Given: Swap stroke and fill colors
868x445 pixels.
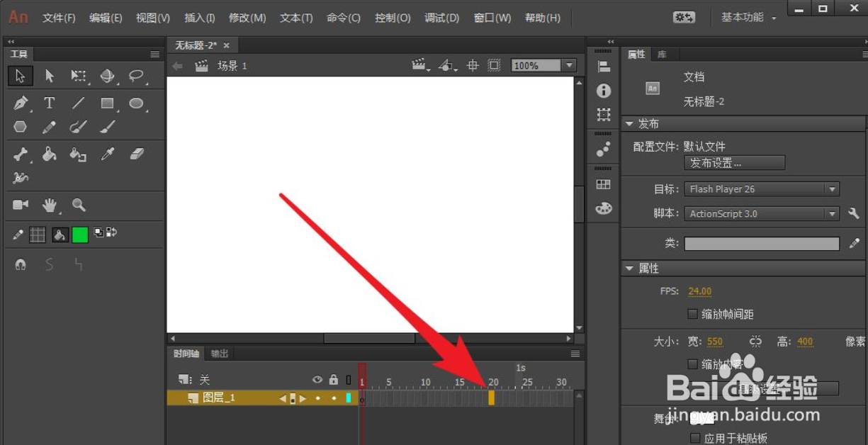Looking at the screenshot, I should [x=111, y=232].
